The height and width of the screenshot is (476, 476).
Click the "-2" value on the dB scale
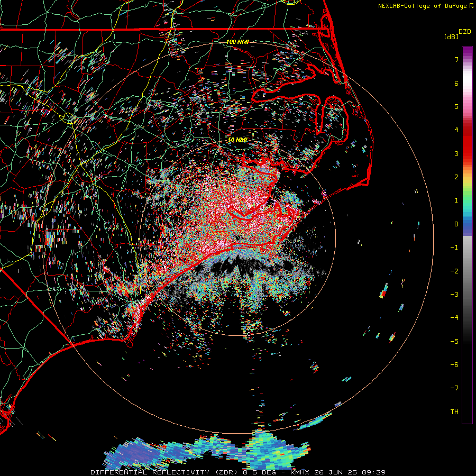click(x=454, y=271)
